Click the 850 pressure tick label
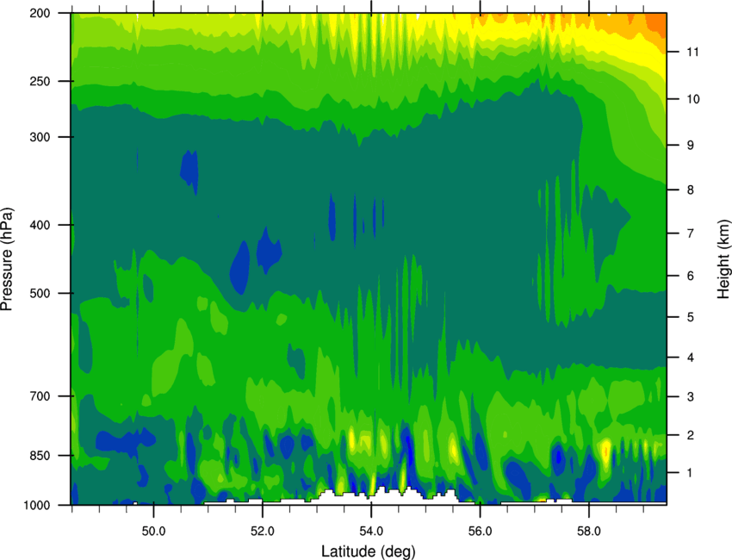Image resolution: width=732 pixels, height=560 pixels. tap(40, 456)
